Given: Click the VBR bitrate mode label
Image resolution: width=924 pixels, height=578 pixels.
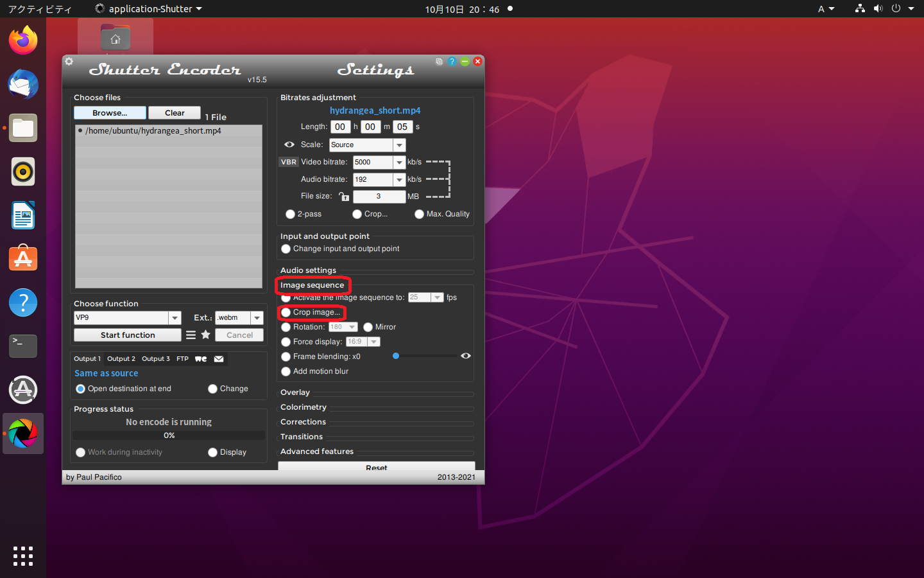Looking at the screenshot, I should tap(289, 162).
